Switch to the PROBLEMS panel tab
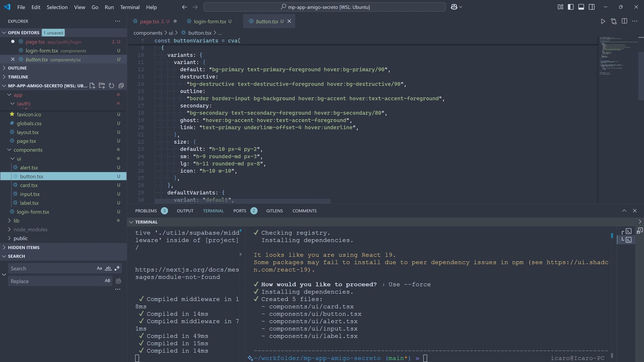 (146, 211)
